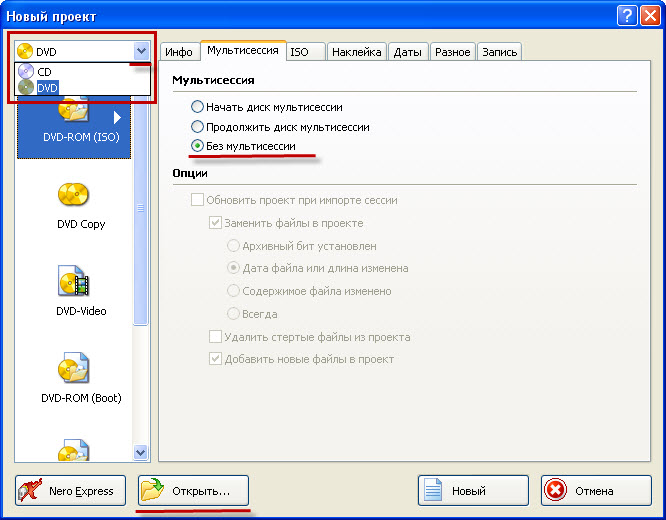Image resolution: width=666 pixels, height=520 pixels.
Task: Click the Новый button
Action: coord(473,491)
